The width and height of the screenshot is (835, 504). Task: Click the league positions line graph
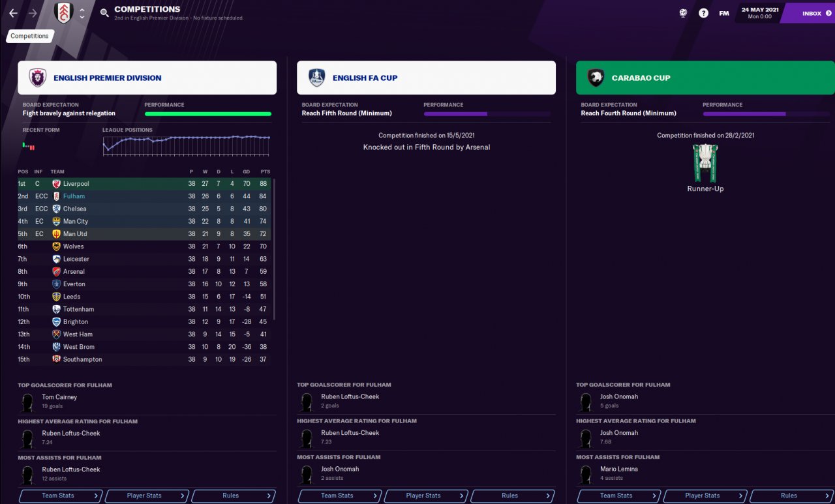[186, 145]
